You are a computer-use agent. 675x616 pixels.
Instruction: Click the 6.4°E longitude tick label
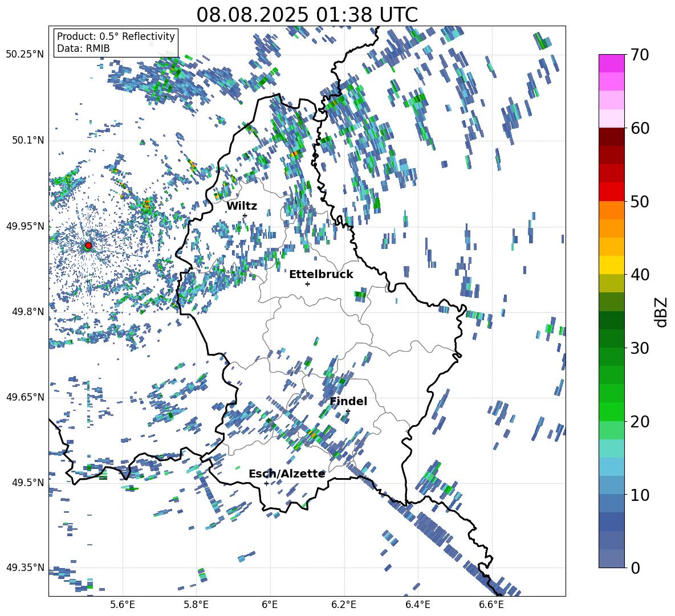point(417,605)
